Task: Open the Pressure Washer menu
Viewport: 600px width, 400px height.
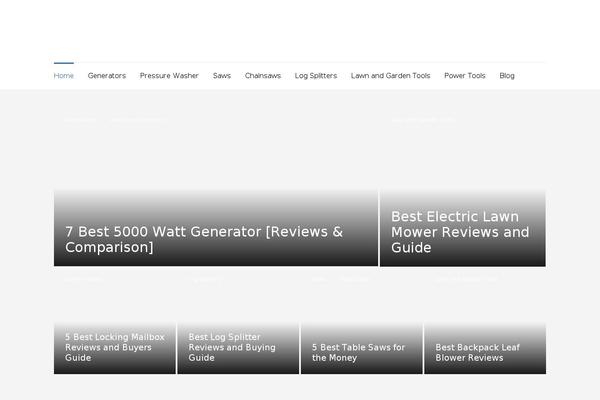Action: coord(169,76)
